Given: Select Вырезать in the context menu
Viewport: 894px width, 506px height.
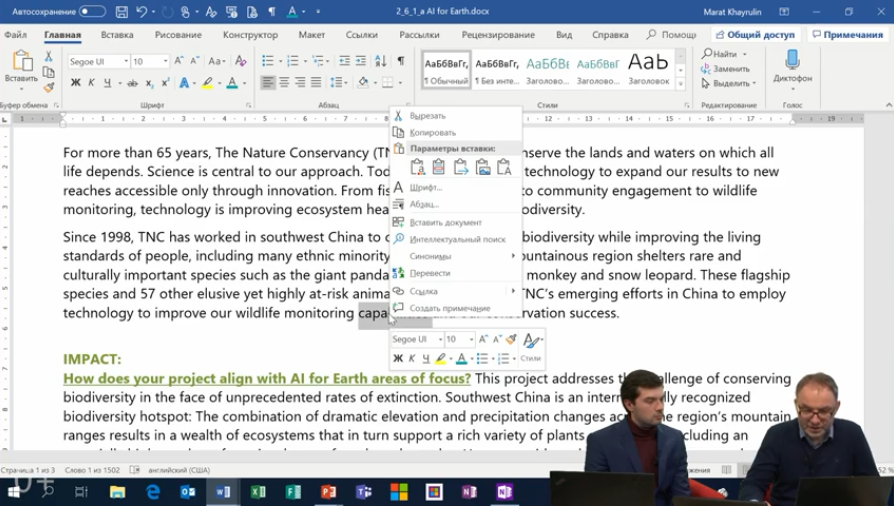Looking at the screenshot, I should [456, 116].
